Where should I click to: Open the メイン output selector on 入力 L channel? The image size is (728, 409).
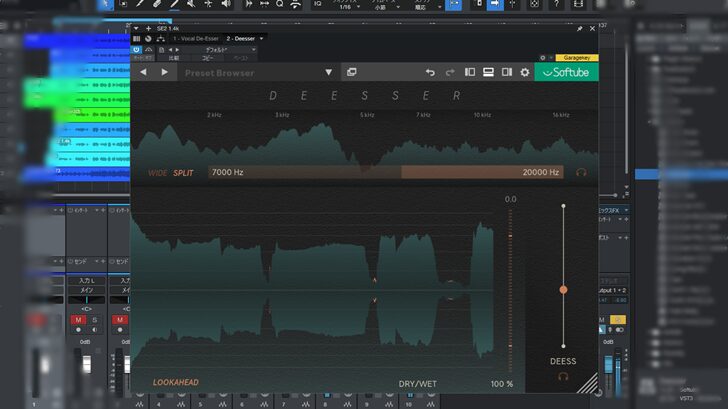(86, 290)
